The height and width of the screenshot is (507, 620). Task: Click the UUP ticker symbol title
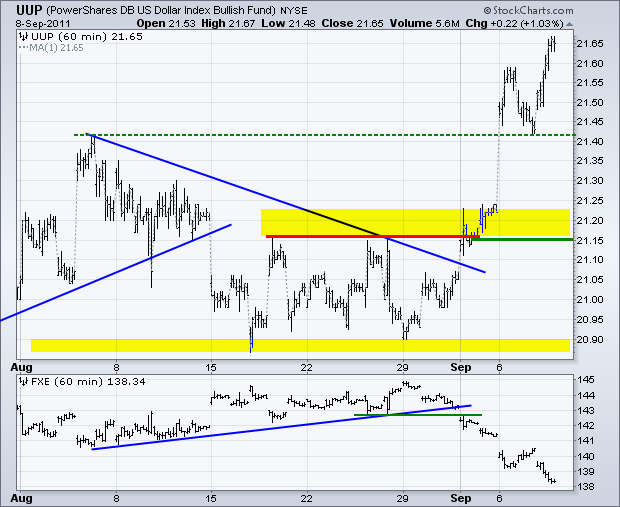click(29, 10)
